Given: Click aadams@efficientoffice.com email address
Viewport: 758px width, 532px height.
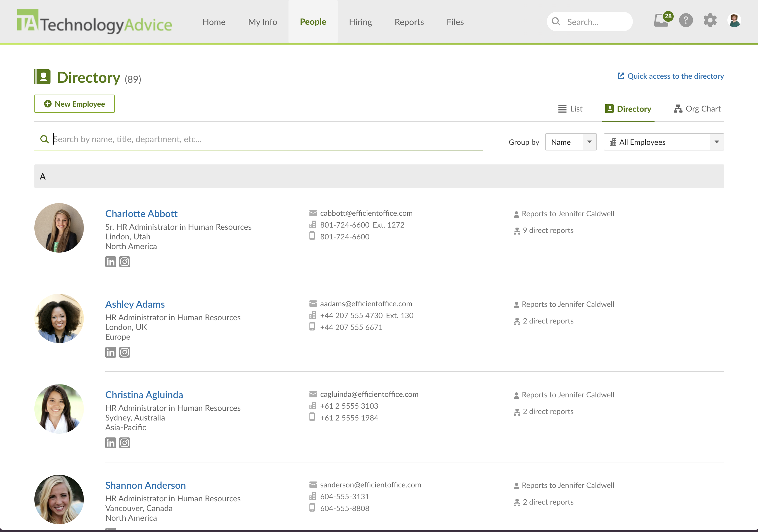Looking at the screenshot, I should [366, 304].
